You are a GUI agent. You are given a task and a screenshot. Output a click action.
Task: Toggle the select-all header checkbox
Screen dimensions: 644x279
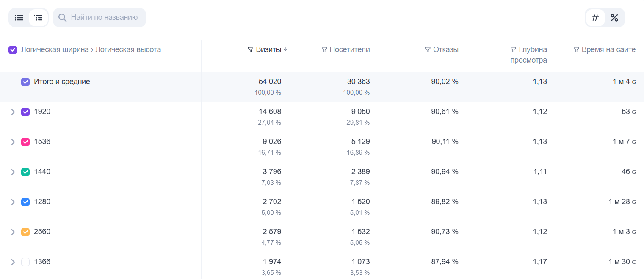[13, 50]
